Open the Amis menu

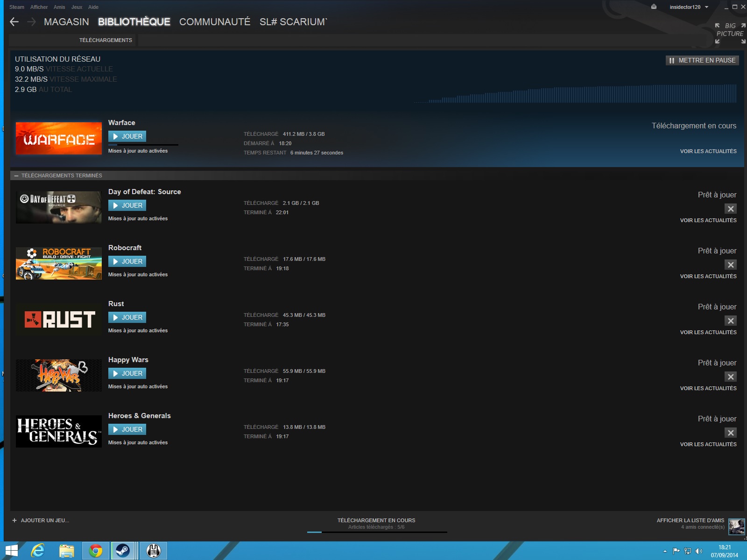59,7
